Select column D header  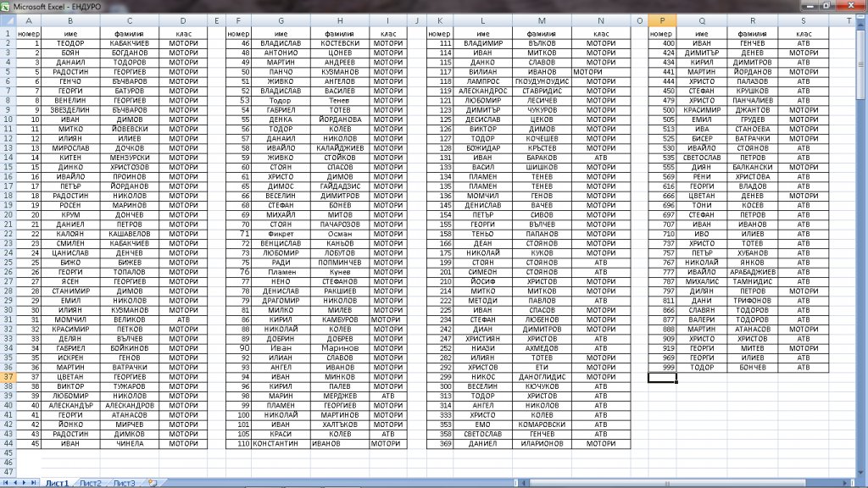[x=183, y=21]
